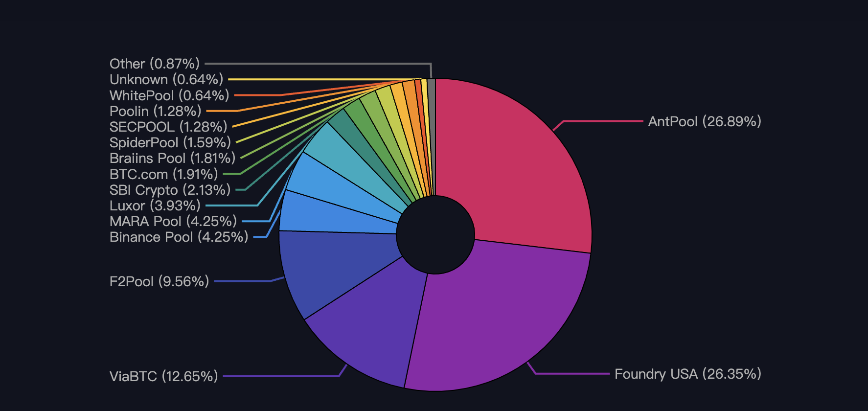Click the WhitePool (0.64%) label
This screenshot has height=411, width=868.
coord(169,95)
